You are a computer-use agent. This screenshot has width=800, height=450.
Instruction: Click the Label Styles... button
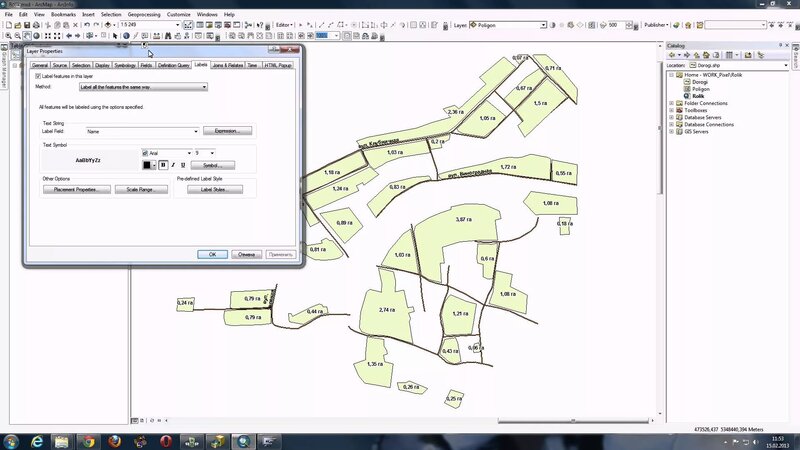(215, 189)
